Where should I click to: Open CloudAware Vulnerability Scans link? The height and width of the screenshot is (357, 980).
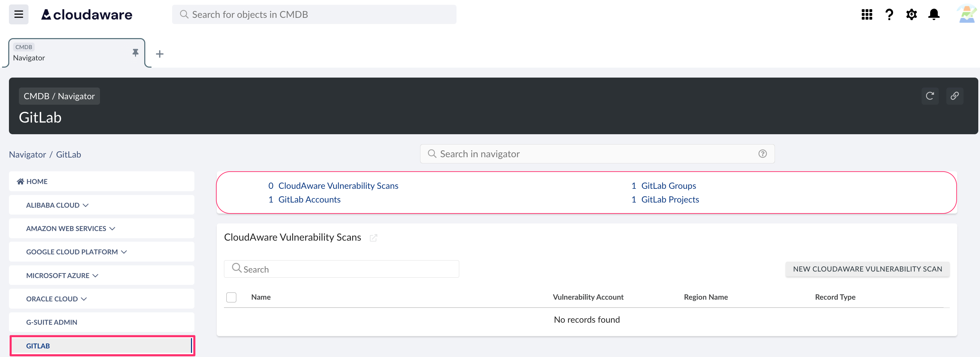click(338, 185)
